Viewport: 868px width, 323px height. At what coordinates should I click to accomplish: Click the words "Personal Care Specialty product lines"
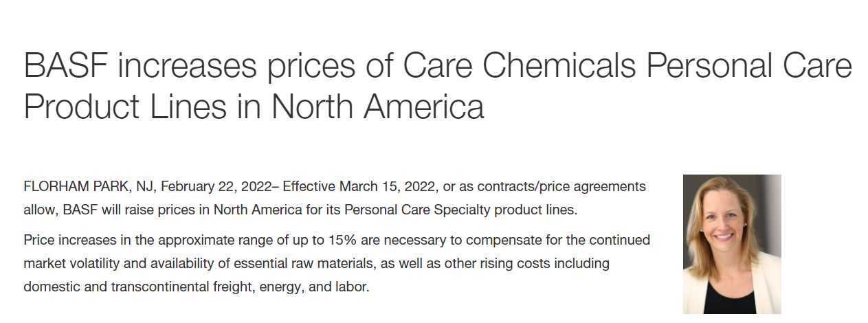coord(460,210)
